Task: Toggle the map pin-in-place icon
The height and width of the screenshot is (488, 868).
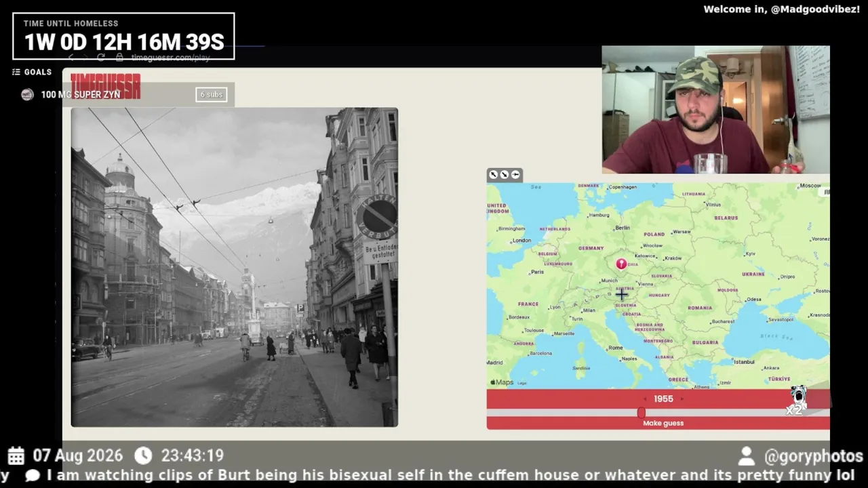Action: tap(515, 175)
